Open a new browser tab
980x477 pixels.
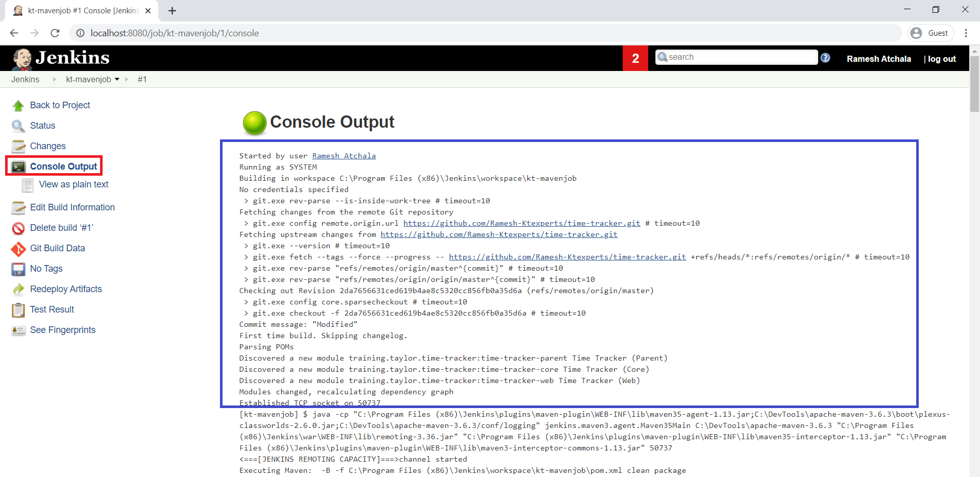click(172, 11)
